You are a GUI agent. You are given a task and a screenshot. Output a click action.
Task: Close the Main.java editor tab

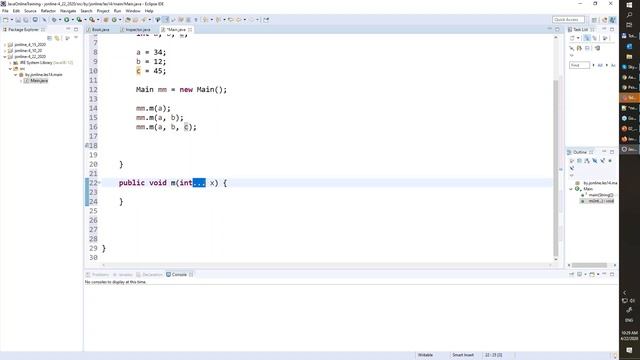point(190,30)
